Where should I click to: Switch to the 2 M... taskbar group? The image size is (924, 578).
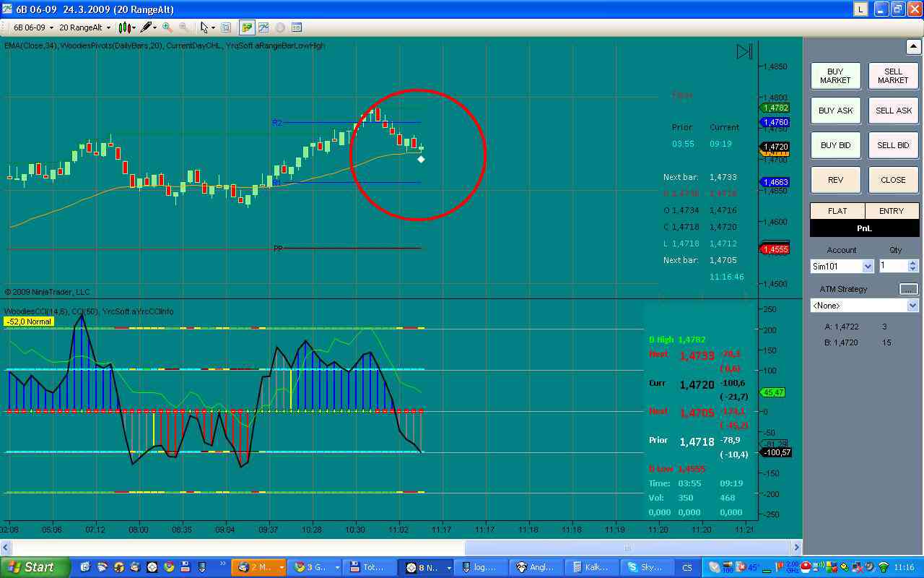(259, 567)
